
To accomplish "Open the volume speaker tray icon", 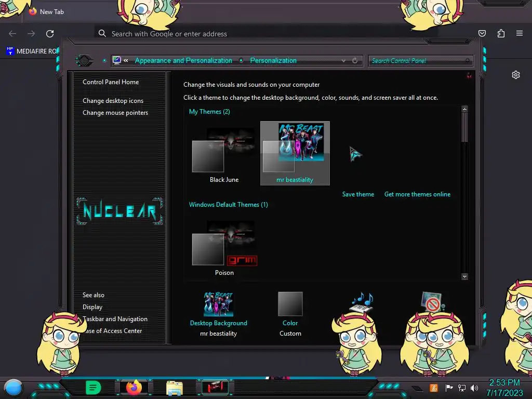I will [474, 388].
